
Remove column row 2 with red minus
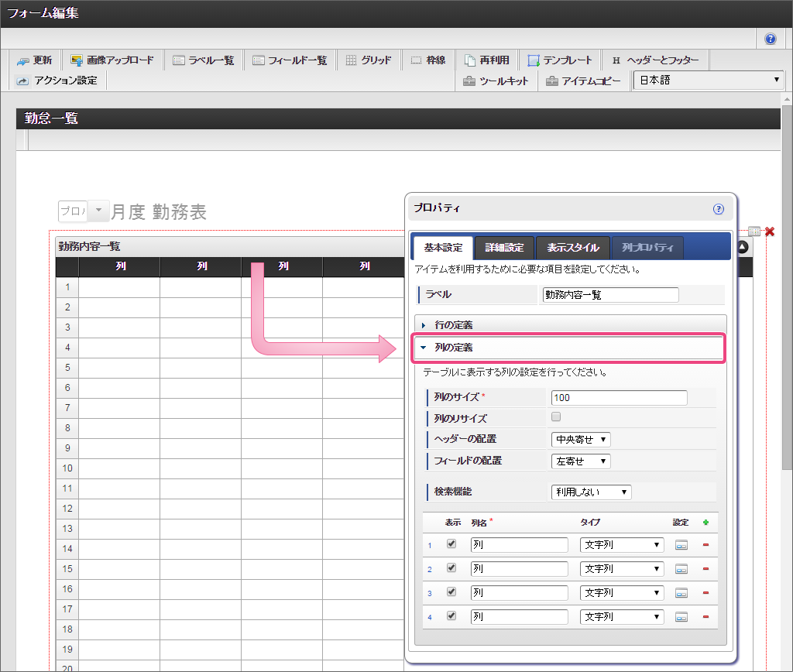705,569
